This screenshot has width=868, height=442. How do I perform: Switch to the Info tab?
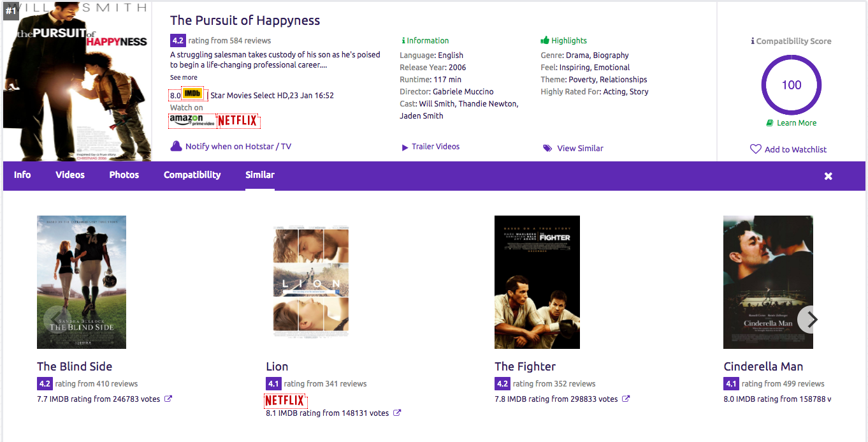[22, 175]
